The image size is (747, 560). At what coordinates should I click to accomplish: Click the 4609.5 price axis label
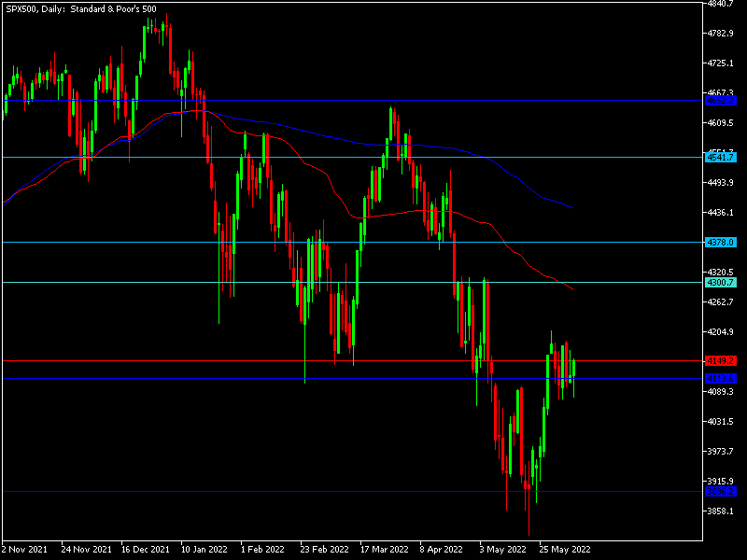[720, 123]
